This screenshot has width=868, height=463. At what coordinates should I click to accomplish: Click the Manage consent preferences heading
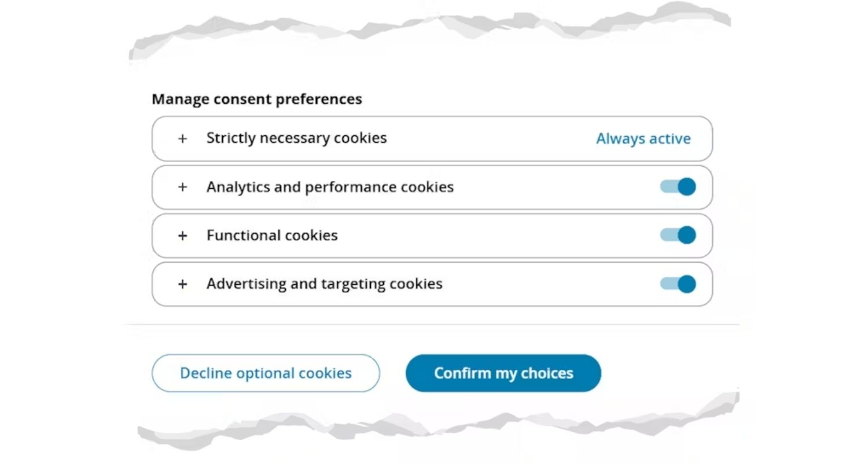[257, 99]
